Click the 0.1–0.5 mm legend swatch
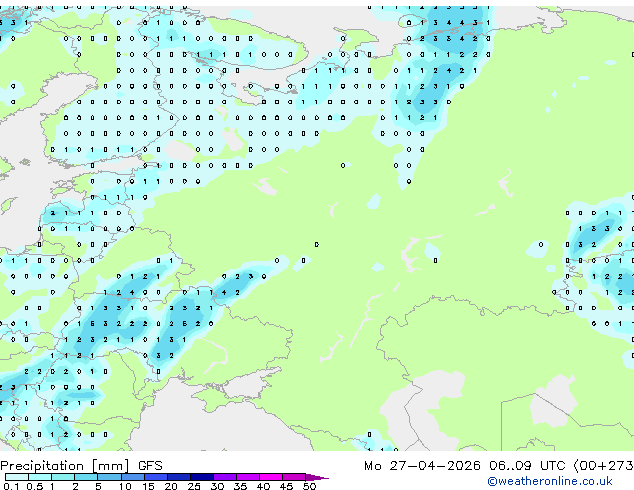 pyautogui.click(x=17, y=477)
